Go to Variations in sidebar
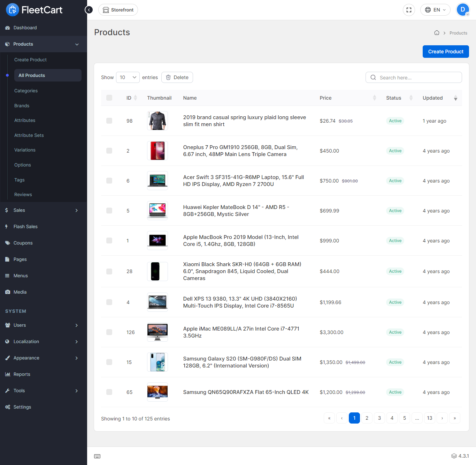The image size is (476, 465). 25,150
